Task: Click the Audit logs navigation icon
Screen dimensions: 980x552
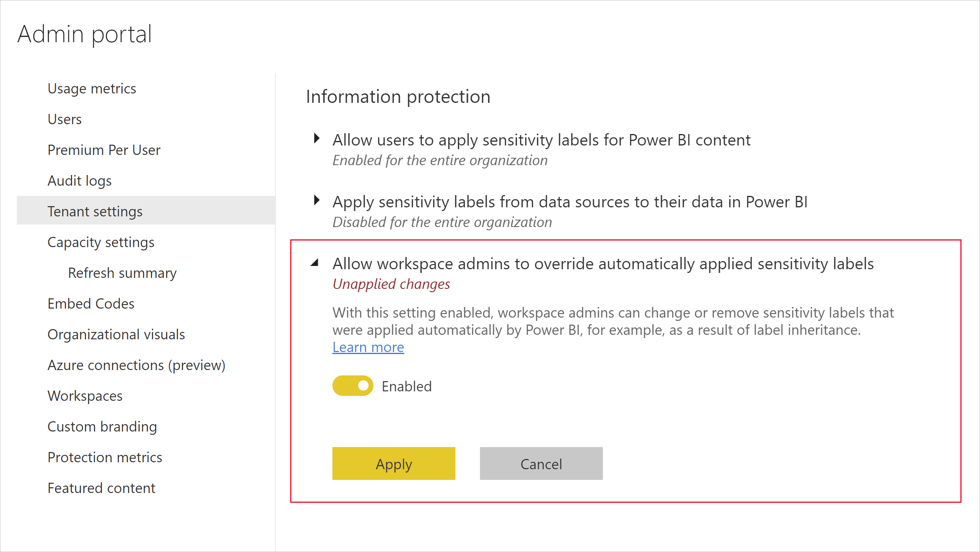Action: pos(80,180)
